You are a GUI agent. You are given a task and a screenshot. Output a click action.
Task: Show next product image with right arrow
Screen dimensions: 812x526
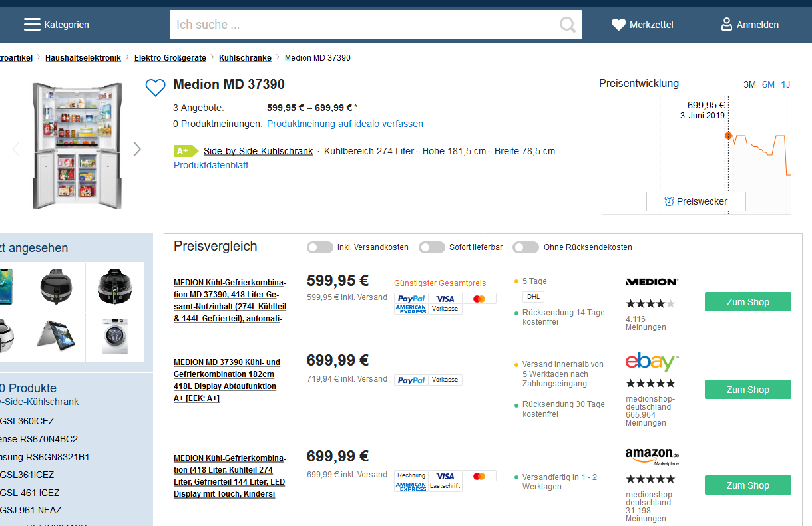[136, 149]
